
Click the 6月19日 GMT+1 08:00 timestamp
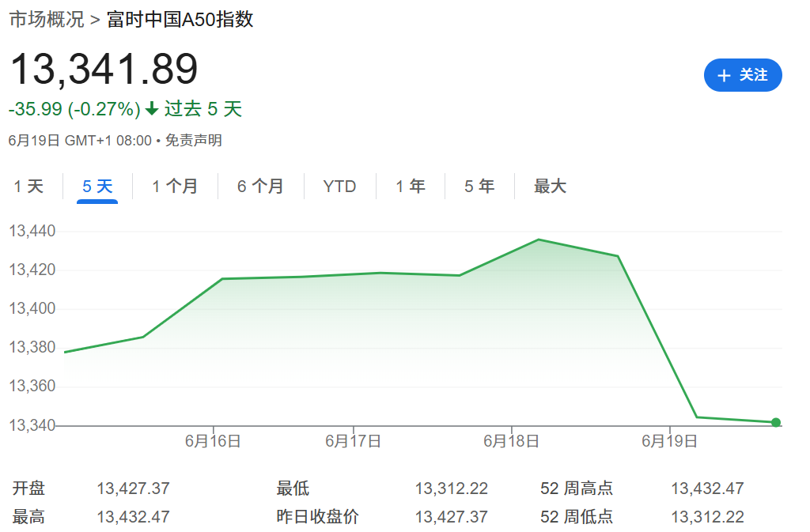point(80,141)
